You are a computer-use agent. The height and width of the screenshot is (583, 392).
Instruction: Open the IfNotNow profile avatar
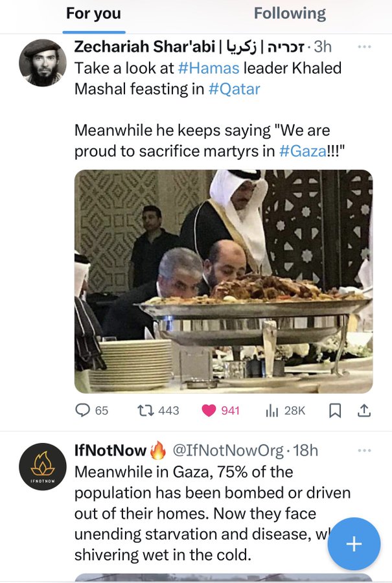(43, 466)
